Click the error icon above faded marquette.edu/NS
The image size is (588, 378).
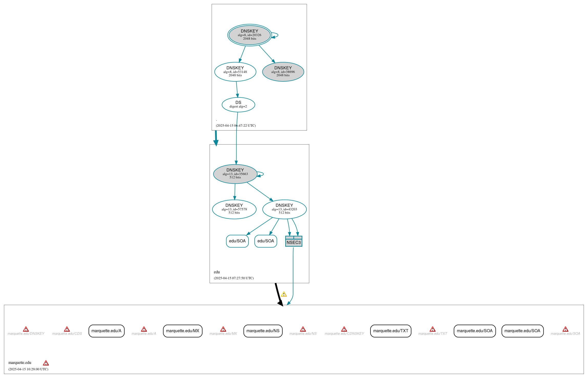coord(303,329)
